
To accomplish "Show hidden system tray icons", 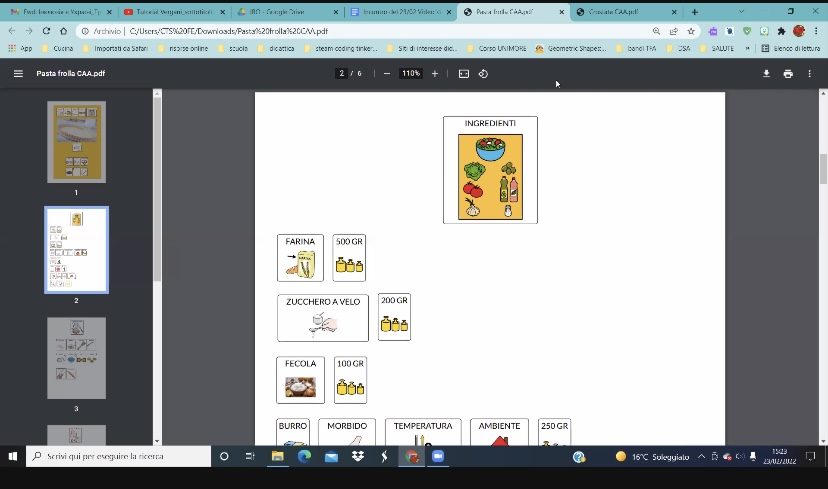I will tap(701, 456).
